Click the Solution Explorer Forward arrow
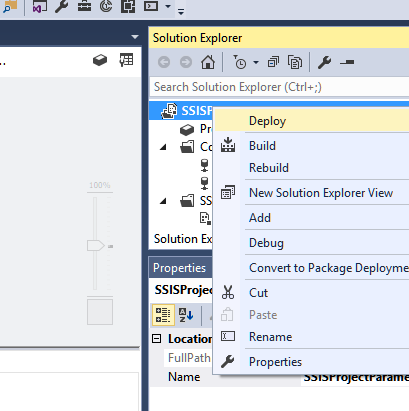 [186, 62]
